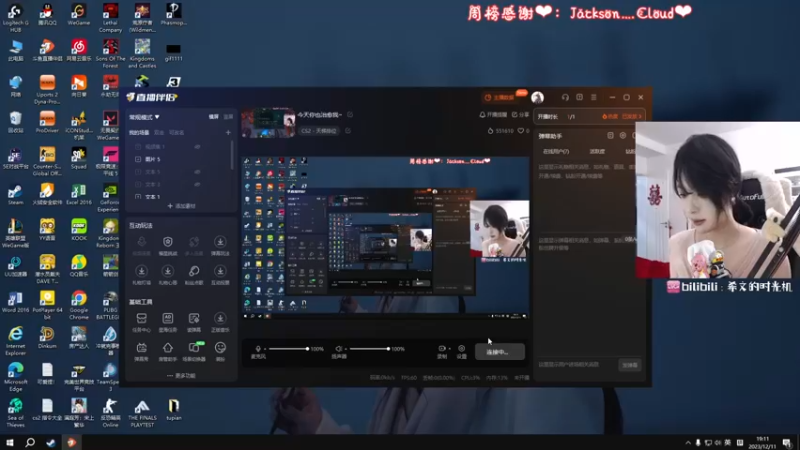The image size is (800, 450).
Task: Open the user avatar in title bar
Action: coord(537,97)
